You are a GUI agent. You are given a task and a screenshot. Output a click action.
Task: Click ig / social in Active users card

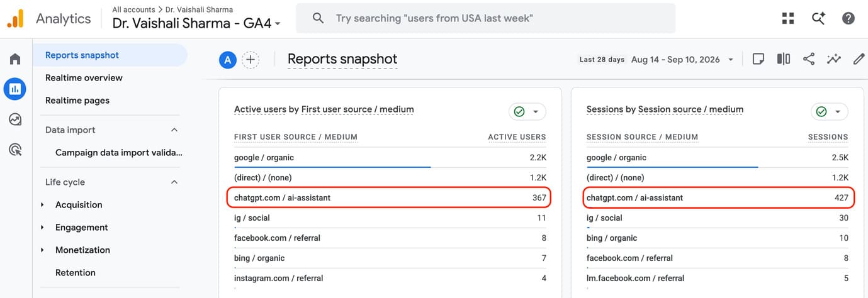tap(252, 218)
